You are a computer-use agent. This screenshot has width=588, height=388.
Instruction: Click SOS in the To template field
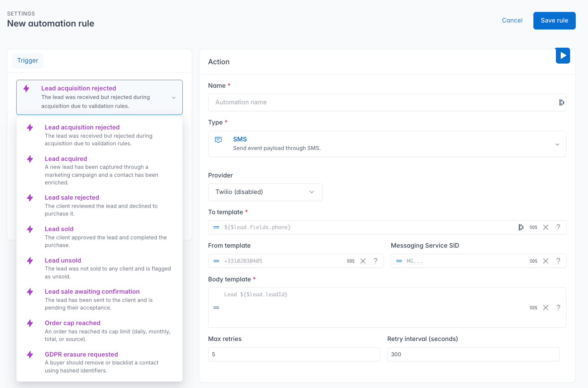coord(533,227)
